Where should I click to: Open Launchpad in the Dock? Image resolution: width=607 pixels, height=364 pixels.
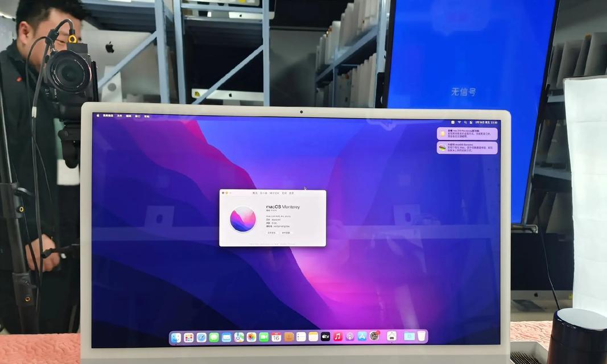pyautogui.click(x=188, y=337)
